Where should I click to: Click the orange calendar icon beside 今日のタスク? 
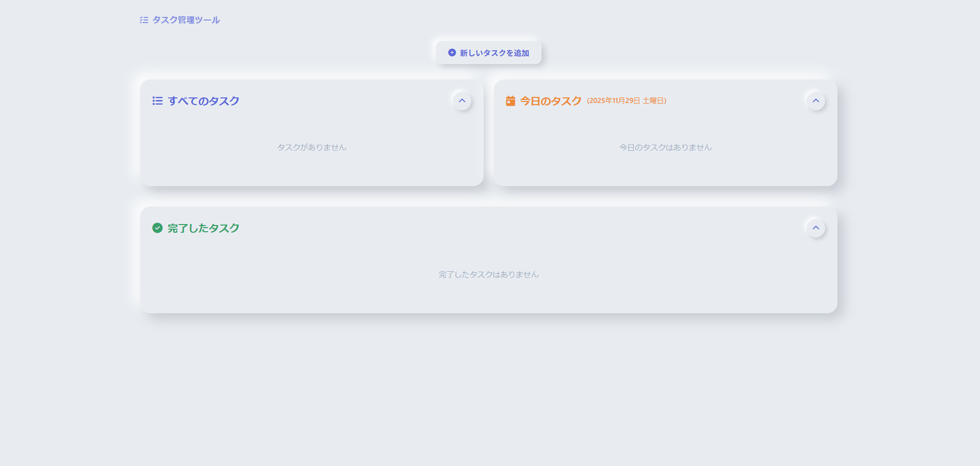[x=510, y=101]
